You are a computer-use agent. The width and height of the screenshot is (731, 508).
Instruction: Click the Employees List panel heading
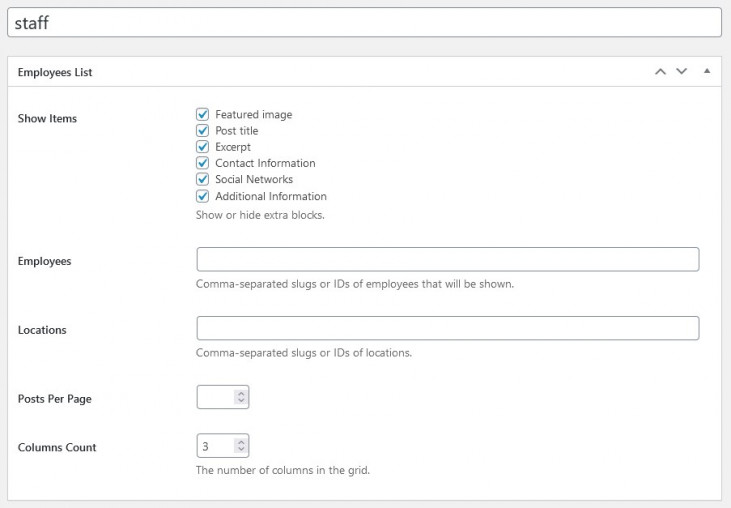click(x=55, y=73)
